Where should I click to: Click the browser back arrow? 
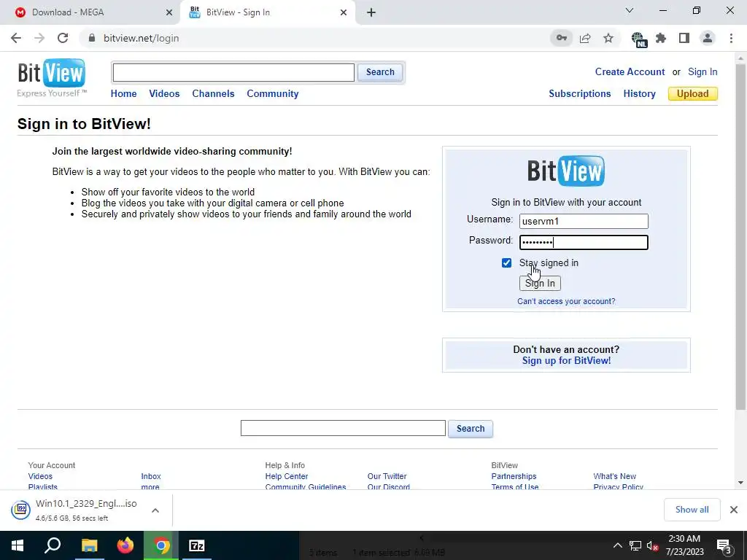click(x=16, y=38)
